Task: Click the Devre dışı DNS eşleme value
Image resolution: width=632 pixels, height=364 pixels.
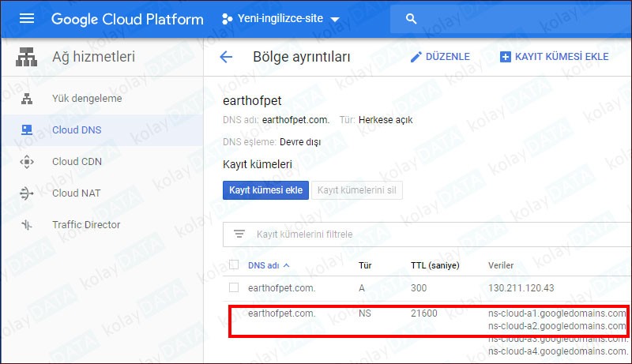Action: pyautogui.click(x=300, y=142)
